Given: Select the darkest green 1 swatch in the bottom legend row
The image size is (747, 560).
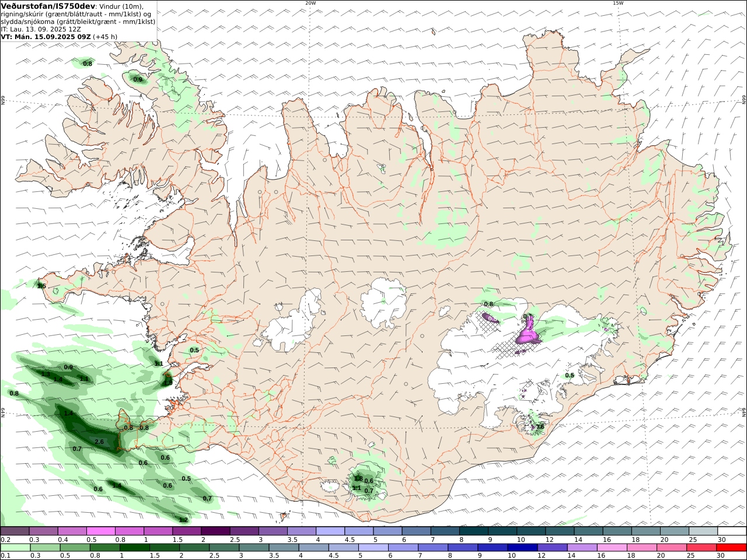Looking at the screenshot, I should pos(135,548).
